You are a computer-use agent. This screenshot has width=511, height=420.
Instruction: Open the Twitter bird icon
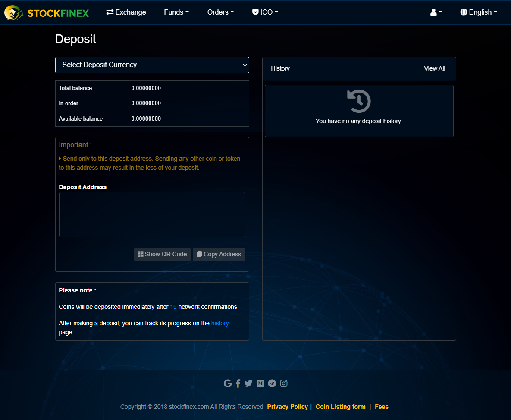click(x=248, y=383)
